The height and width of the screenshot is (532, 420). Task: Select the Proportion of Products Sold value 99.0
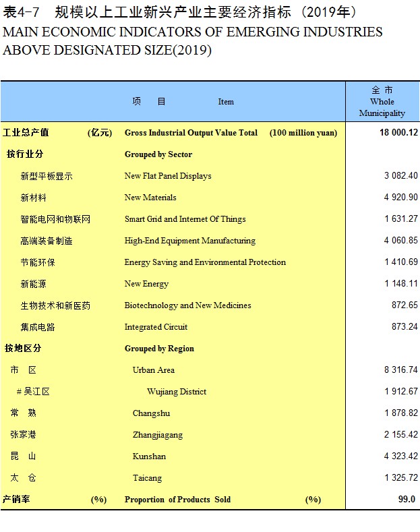pyautogui.click(x=407, y=499)
